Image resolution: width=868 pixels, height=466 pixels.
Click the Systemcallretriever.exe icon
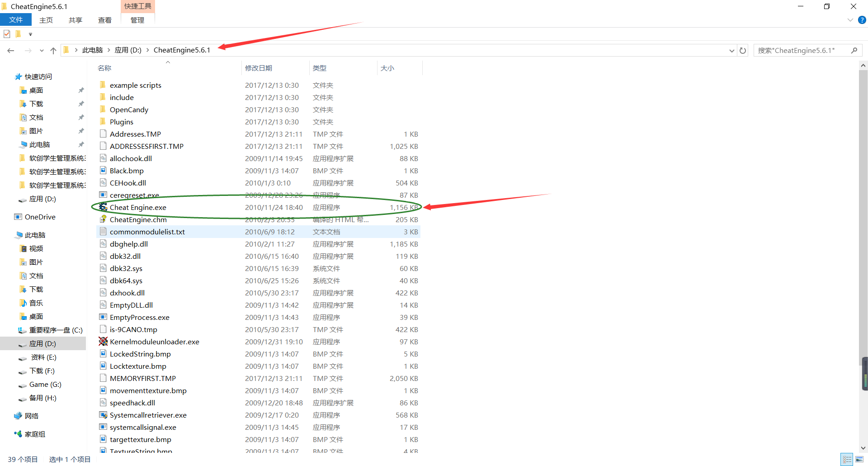[x=103, y=415]
